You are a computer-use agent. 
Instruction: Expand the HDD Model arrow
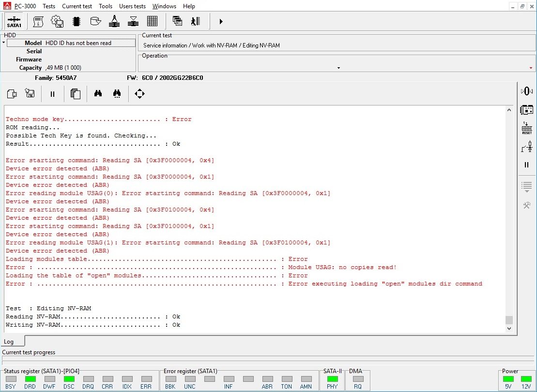click(3, 43)
